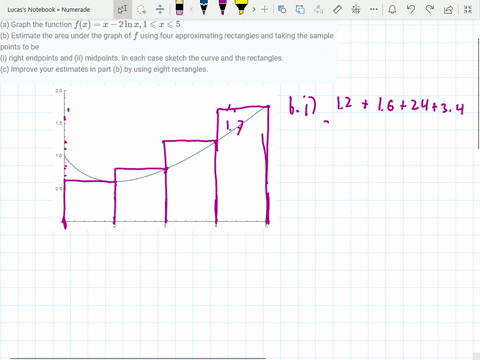Open the Ruler tool
This screenshot has height=360, width=480.
pos(337,9)
